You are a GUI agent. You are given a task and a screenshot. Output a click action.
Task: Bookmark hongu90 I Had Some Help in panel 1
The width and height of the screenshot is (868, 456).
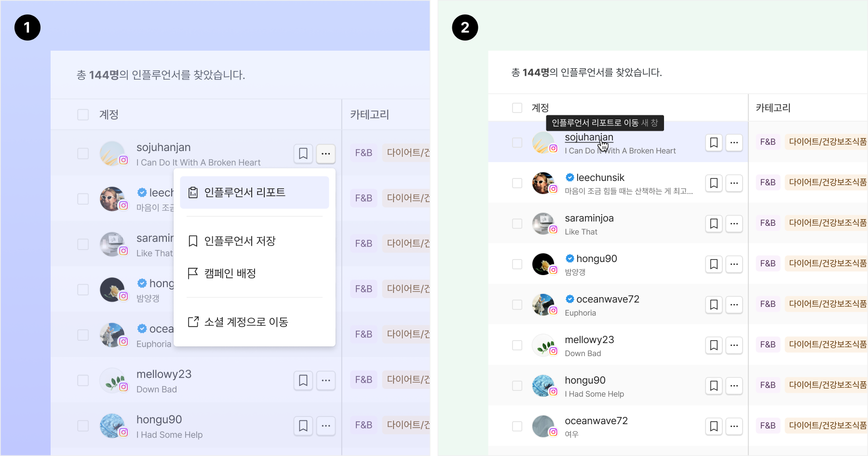pos(303,426)
